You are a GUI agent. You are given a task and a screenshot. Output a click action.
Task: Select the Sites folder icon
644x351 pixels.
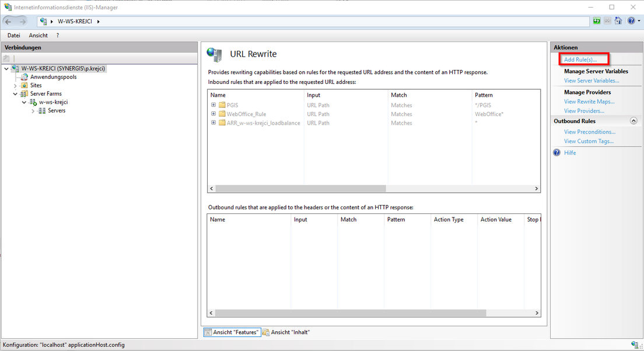[24, 85]
